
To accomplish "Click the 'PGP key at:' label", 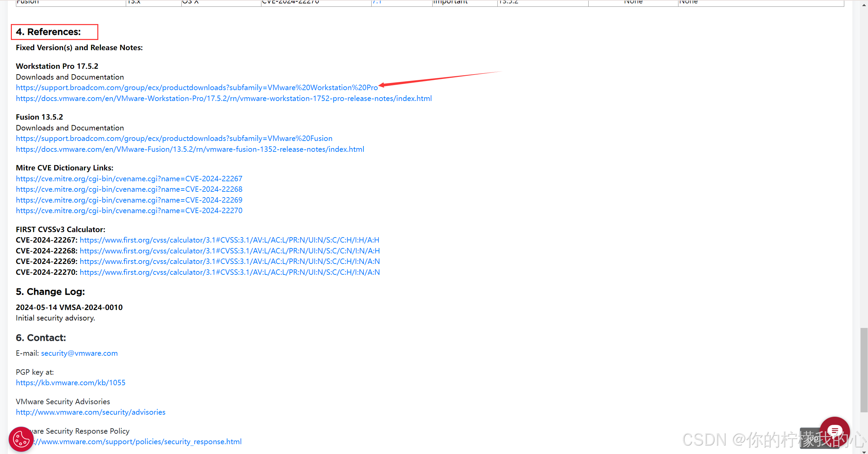I will pos(35,372).
